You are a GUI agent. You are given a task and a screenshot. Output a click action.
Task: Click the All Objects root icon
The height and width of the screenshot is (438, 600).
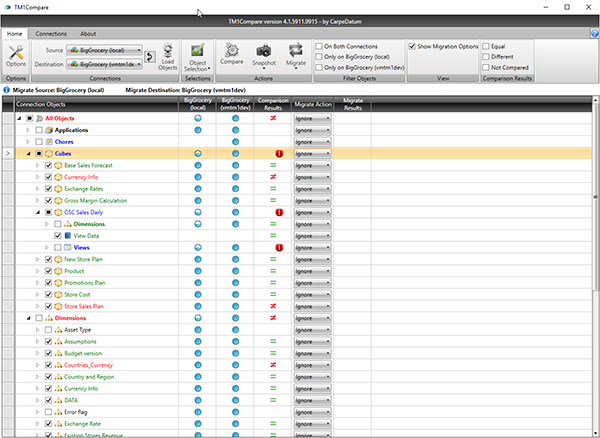[x=39, y=119]
